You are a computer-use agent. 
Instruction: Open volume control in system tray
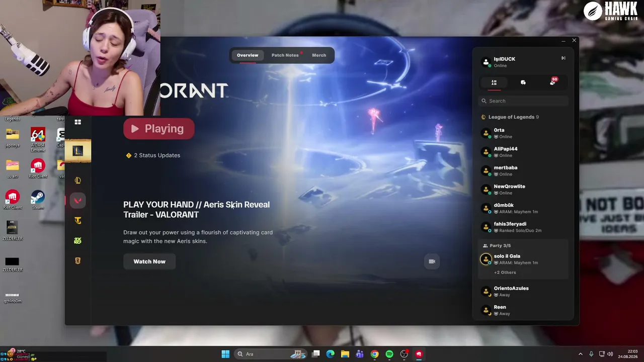click(610, 354)
